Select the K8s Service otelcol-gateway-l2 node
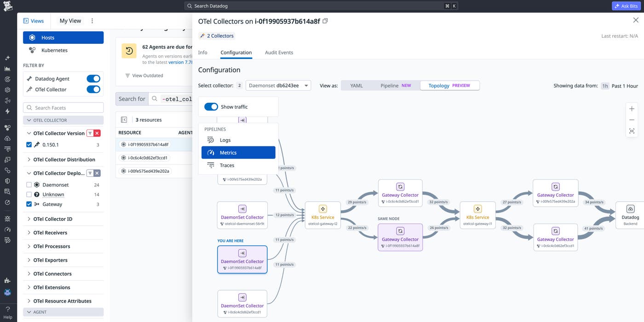 tap(323, 215)
